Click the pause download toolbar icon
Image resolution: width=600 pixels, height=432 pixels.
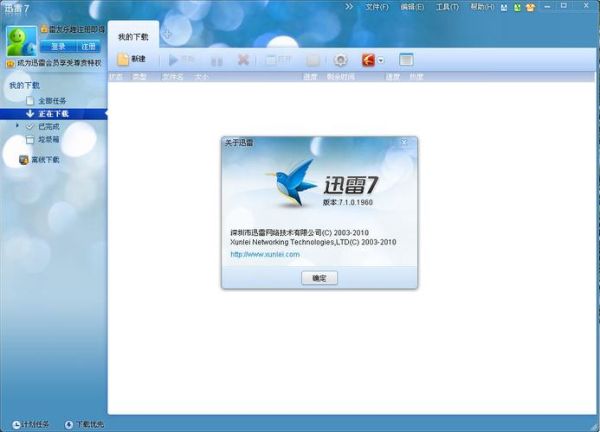coord(217,60)
